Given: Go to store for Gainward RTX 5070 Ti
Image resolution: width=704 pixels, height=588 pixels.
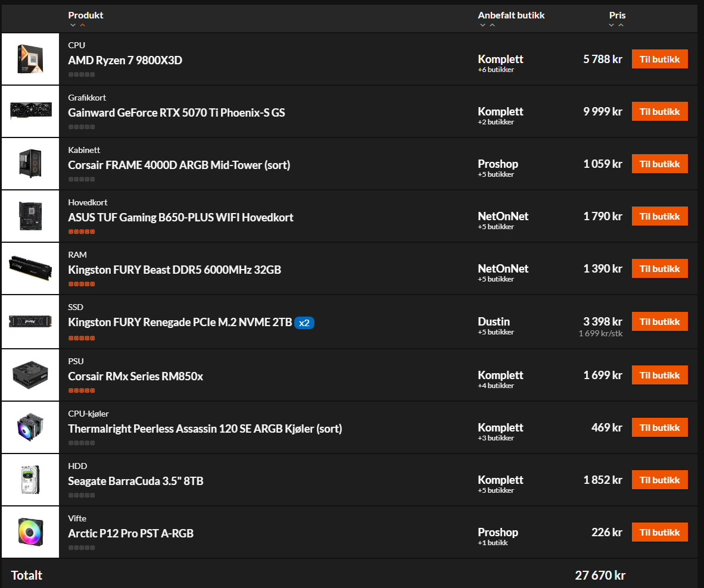Looking at the screenshot, I should tap(659, 112).
